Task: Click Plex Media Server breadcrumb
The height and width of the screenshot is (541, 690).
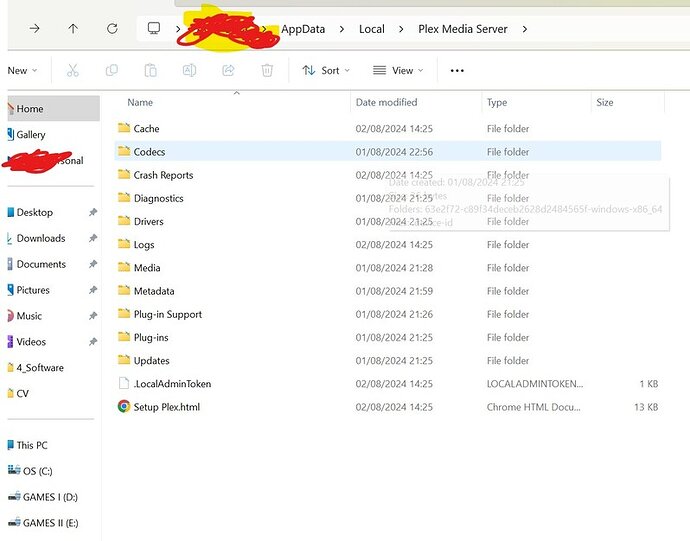Action: (x=463, y=29)
